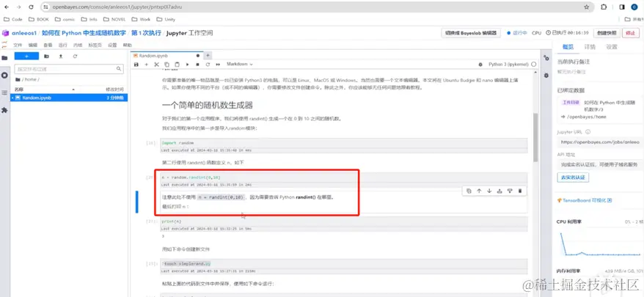Click the red 停止 button

pyautogui.click(x=631, y=33)
